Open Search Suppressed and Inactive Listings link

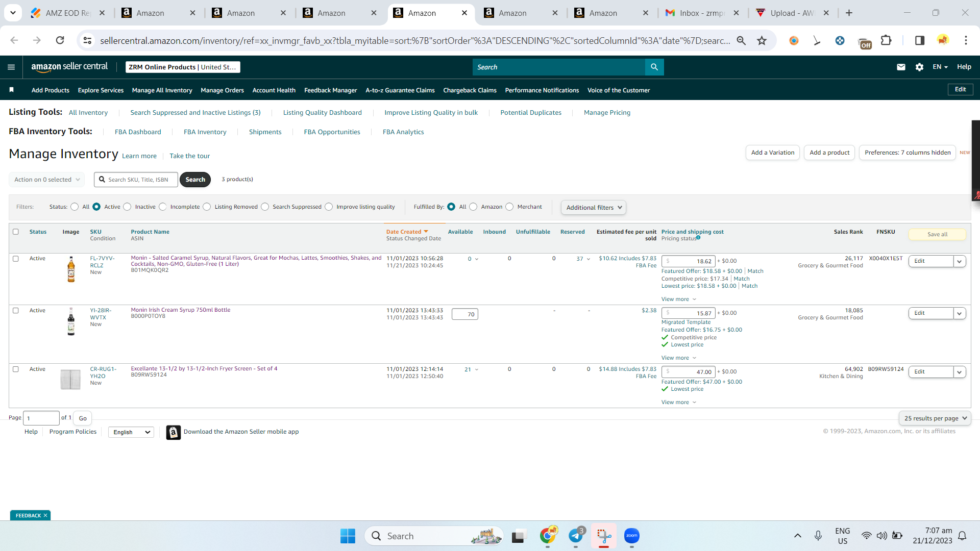point(195,113)
